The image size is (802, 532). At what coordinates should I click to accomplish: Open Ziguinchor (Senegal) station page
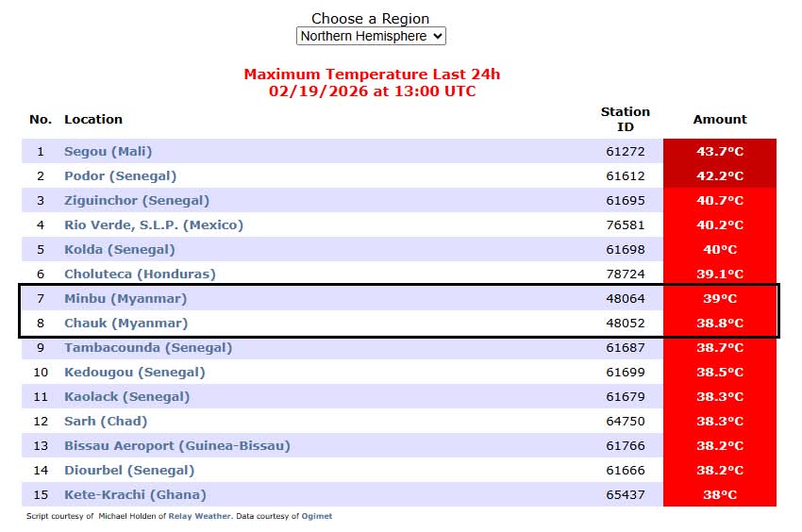click(137, 200)
